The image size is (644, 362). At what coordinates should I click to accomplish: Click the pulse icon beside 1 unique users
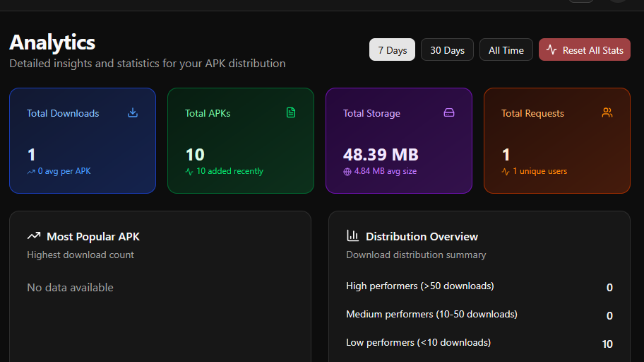(505, 171)
